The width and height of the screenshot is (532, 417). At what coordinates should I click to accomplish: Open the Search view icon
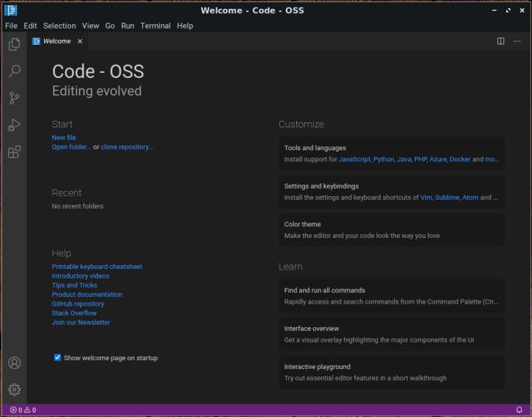click(x=14, y=71)
